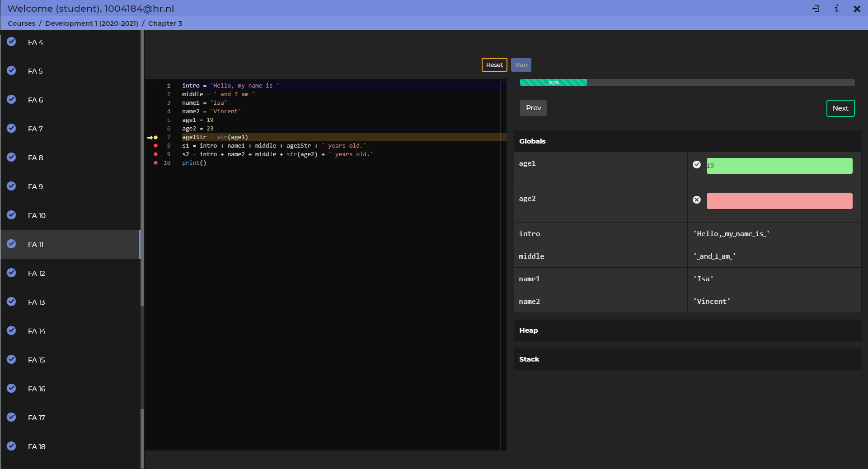The width and height of the screenshot is (868, 469).
Task: Open the Courses breadcrumb link
Action: pos(21,23)
